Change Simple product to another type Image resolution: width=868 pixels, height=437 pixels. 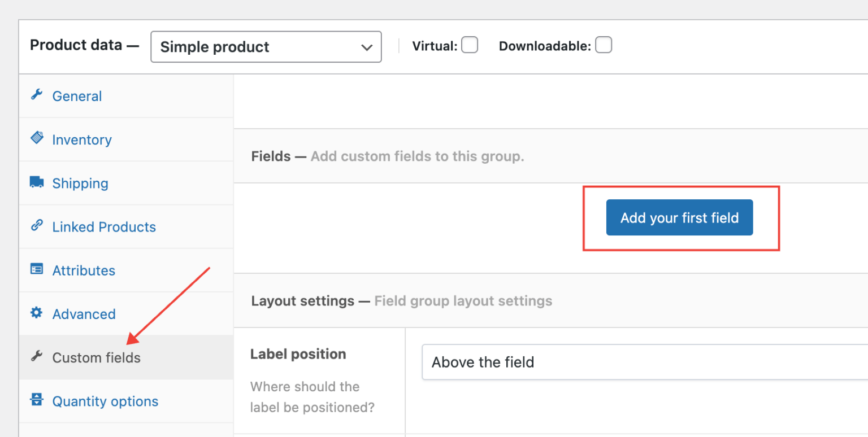tap(266, 47)
